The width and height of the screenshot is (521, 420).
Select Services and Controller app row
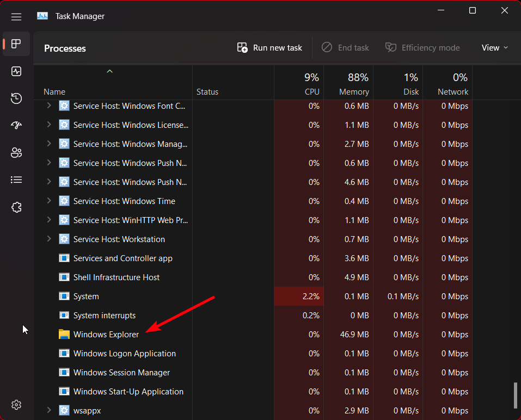[253, 258]
